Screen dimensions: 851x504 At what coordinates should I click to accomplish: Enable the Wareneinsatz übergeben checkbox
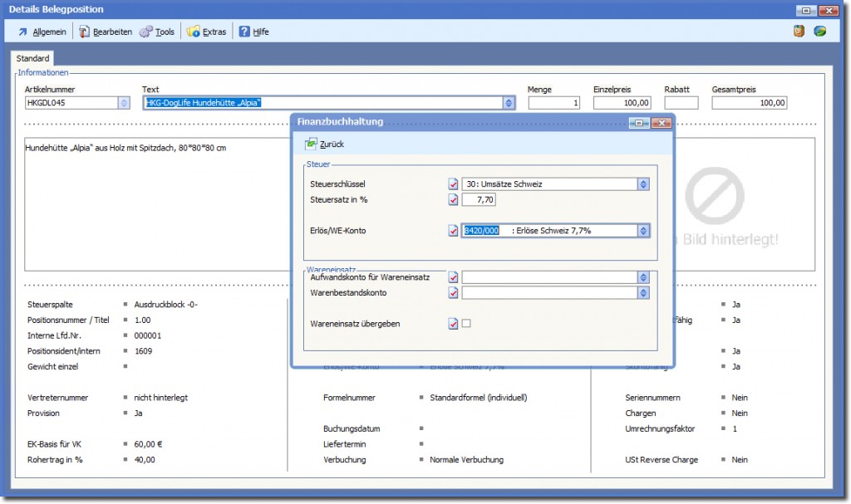point(466,324)
